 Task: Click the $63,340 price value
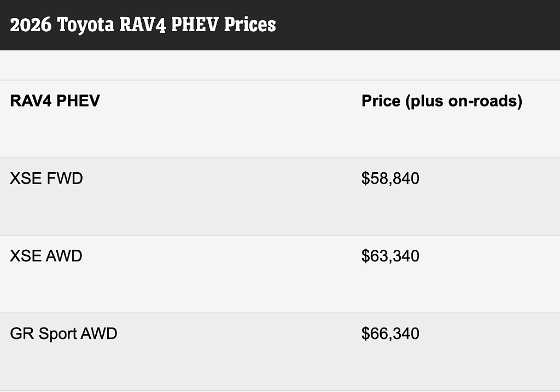pos(390,256)
